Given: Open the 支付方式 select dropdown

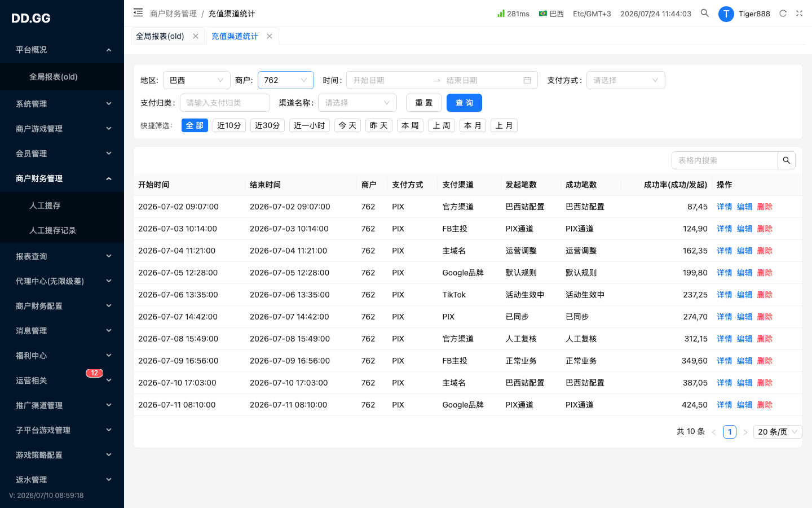Looking at the screenshot, I should 626,80.
